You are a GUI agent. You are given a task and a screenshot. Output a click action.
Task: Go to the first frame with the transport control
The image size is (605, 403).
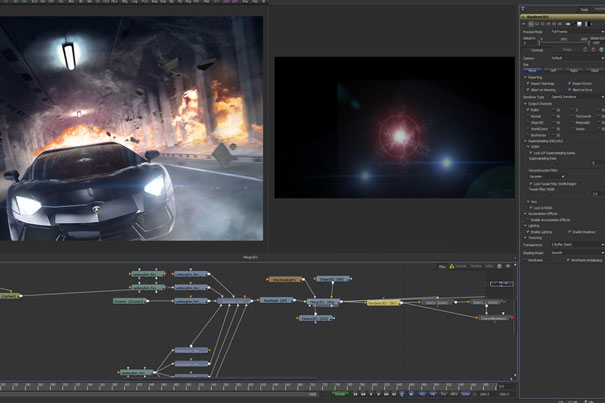[x=355, y=394]
